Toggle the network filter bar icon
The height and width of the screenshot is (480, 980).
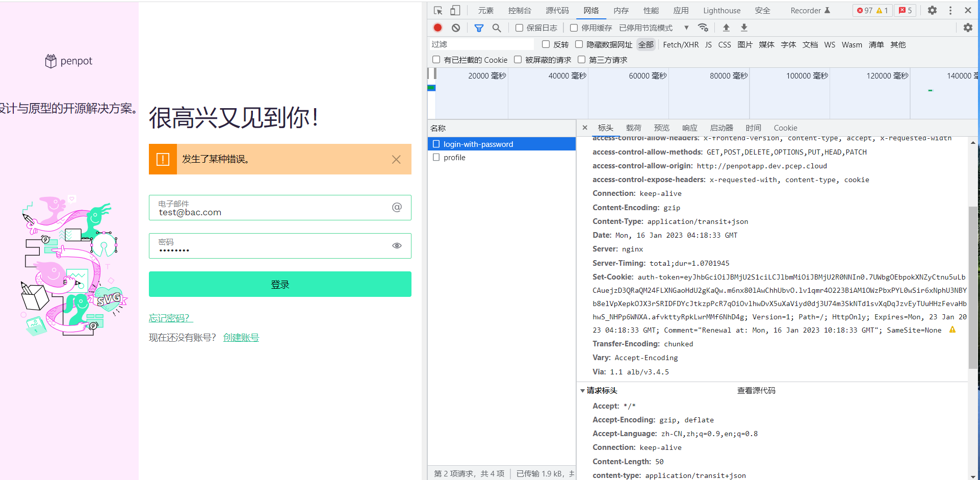click(x=479, y=28)
